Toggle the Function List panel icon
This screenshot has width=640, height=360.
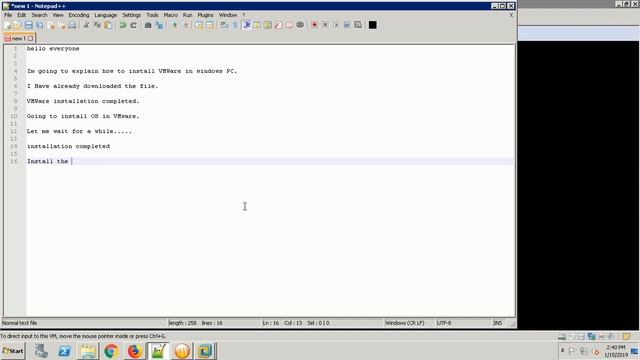(278, 25)
